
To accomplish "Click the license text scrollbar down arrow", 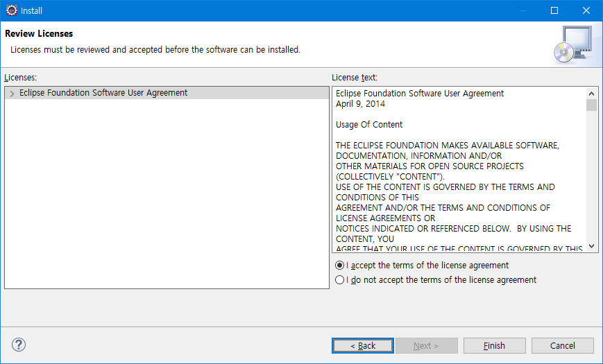I will (x=591, y=246).
